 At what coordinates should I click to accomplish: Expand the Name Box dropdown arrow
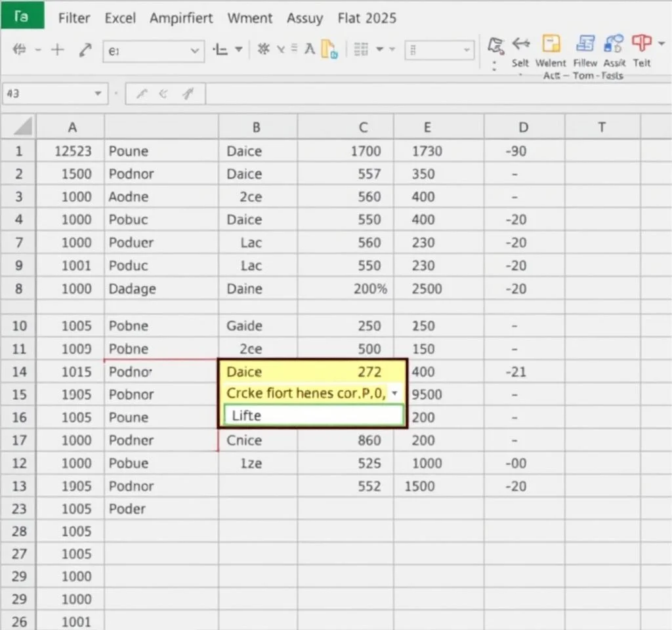98,94
